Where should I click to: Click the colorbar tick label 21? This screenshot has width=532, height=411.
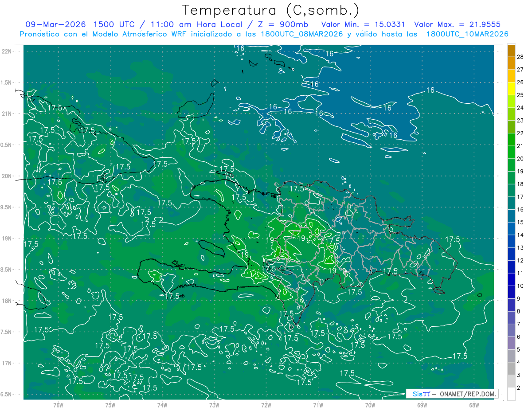520,146
